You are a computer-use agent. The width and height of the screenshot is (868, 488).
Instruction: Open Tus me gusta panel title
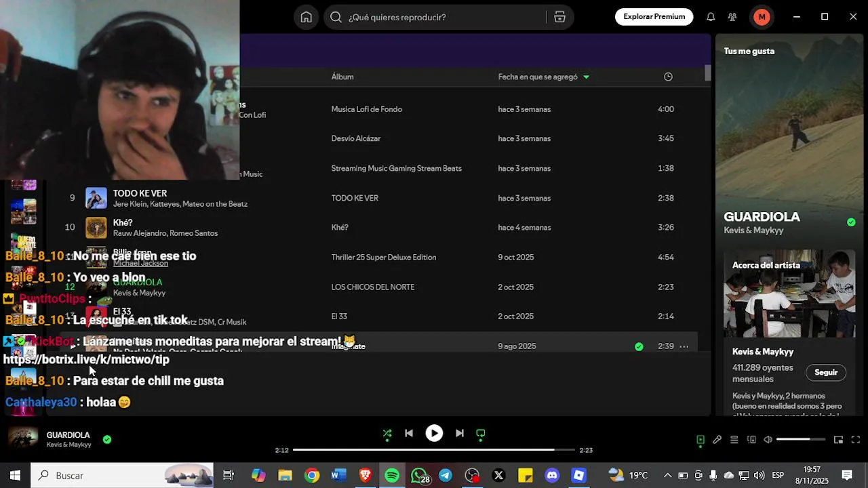click(x=749, y=51)
